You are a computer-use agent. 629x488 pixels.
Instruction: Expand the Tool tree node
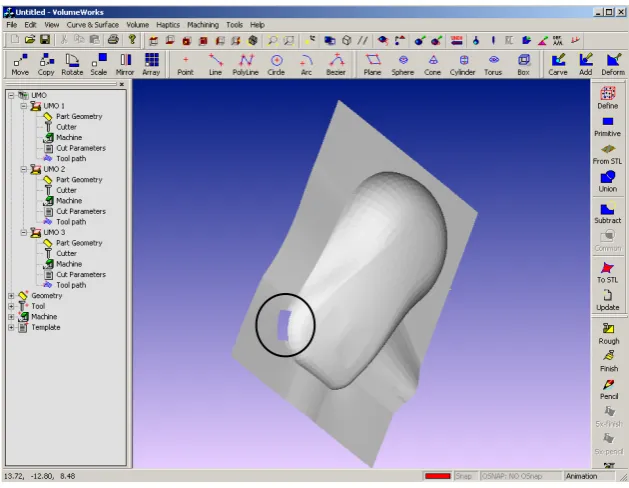click(11, 306)
